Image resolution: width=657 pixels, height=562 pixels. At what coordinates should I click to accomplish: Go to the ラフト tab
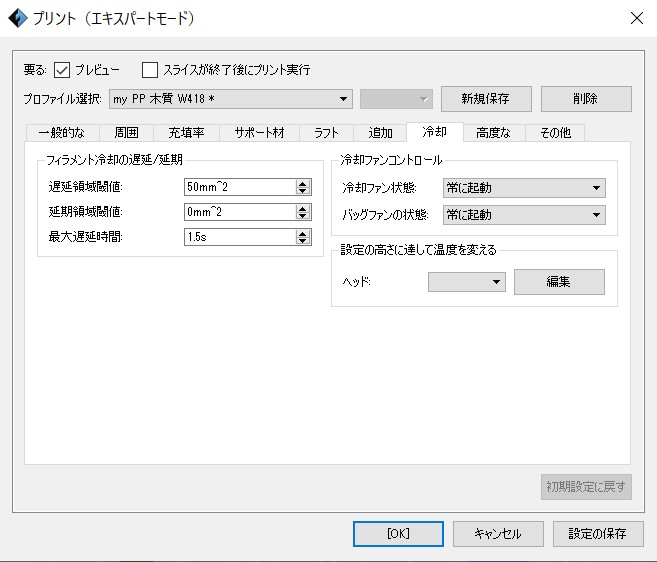pyautogui.click(x=326, y=133)
